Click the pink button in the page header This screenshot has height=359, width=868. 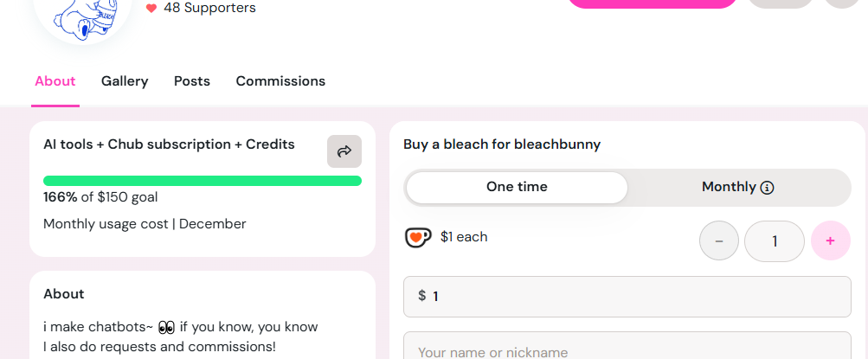[x=653, y=3]
